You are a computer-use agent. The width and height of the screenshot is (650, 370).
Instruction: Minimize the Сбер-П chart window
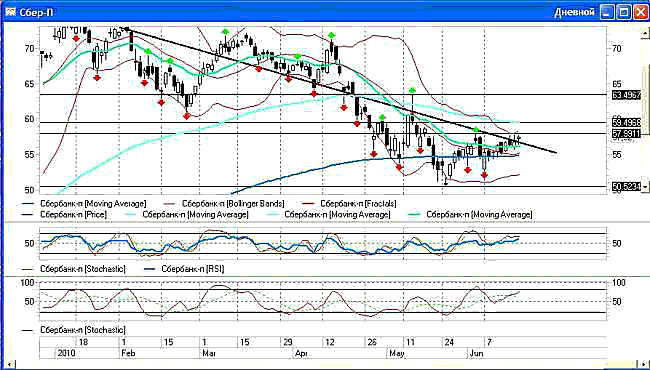(609, 12)
